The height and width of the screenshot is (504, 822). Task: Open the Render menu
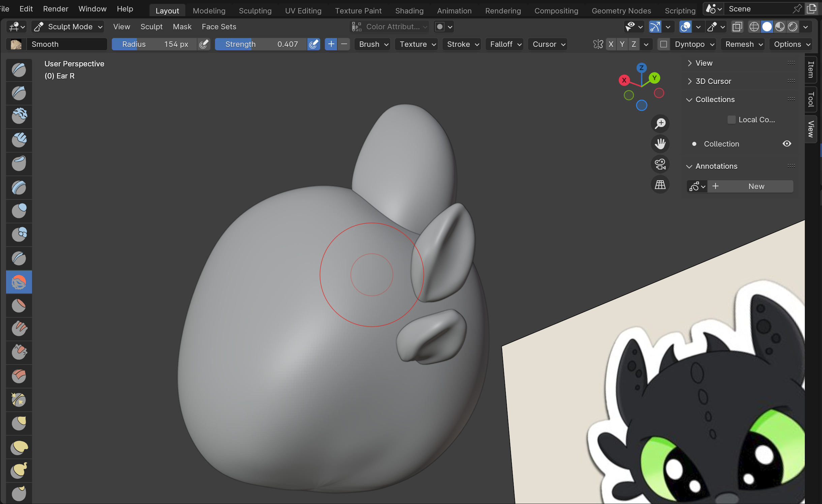tap(56, 9)
